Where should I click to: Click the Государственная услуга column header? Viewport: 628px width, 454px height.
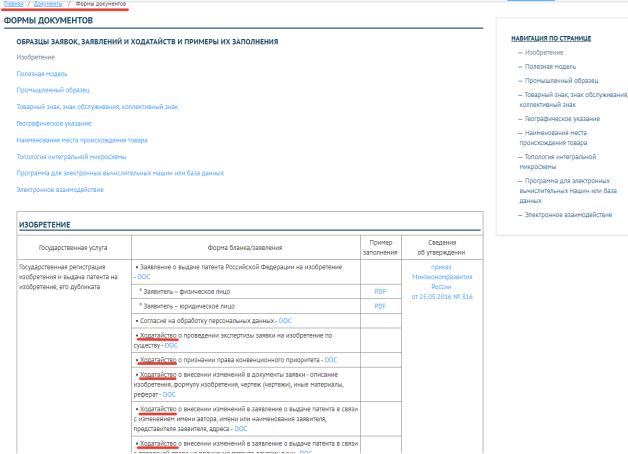[x=73, y=247]
